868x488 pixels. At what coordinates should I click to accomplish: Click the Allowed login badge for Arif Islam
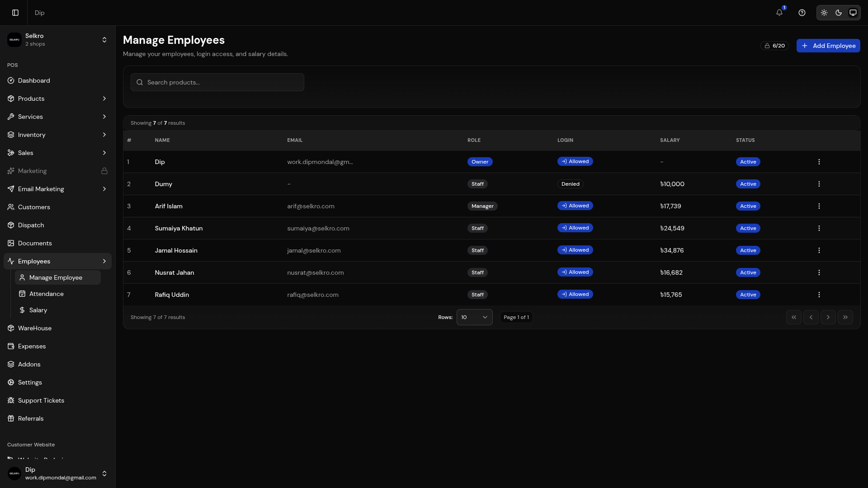tap(575, 206)
